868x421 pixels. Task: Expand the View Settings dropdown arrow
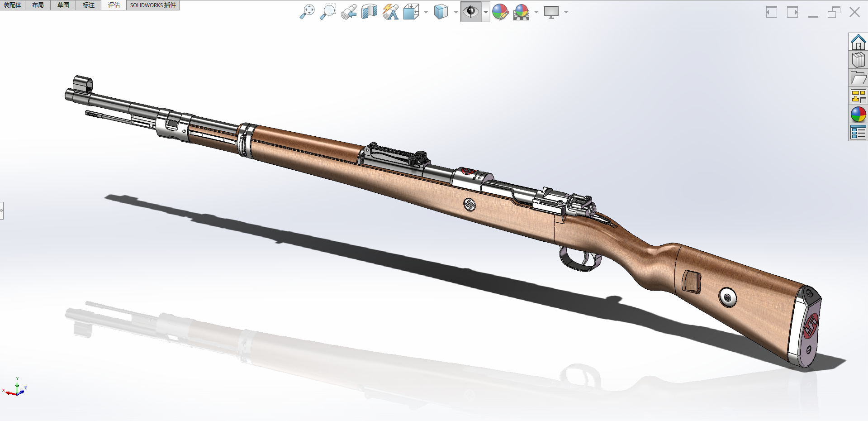566,12
